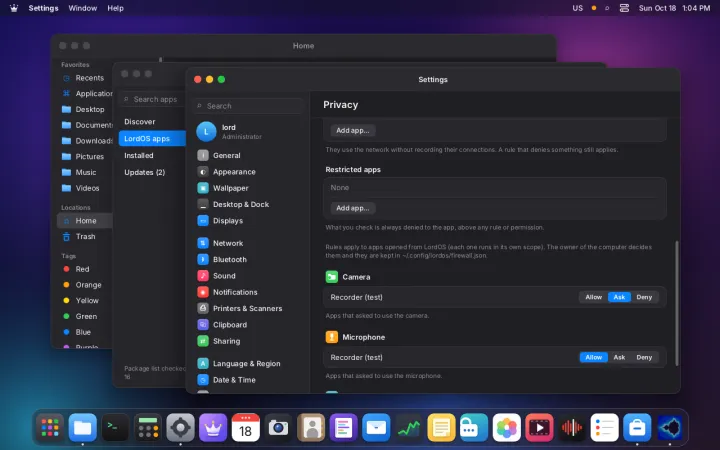Set Camera Recorder (test) to Allow
This screenshot has width=720, height=450.
click(593, 297)
